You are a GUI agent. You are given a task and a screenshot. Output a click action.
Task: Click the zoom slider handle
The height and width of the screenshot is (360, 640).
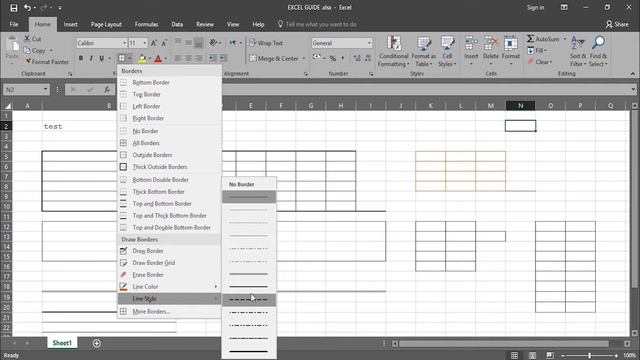coord(589,356)
